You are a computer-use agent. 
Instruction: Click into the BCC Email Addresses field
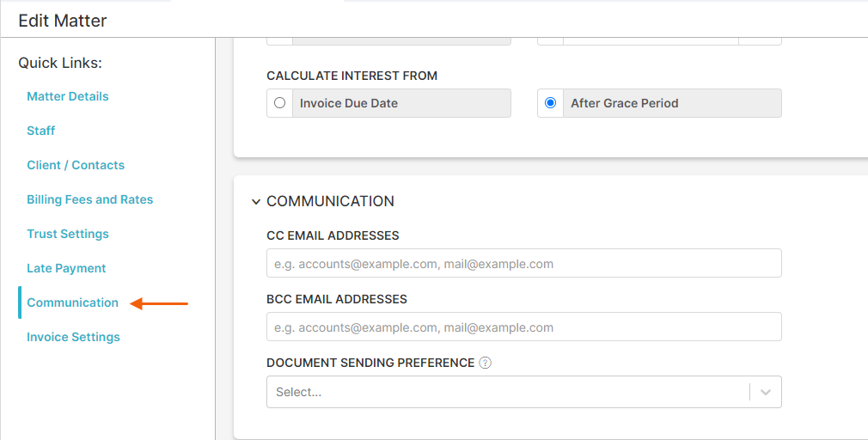(x=523, y=327)
